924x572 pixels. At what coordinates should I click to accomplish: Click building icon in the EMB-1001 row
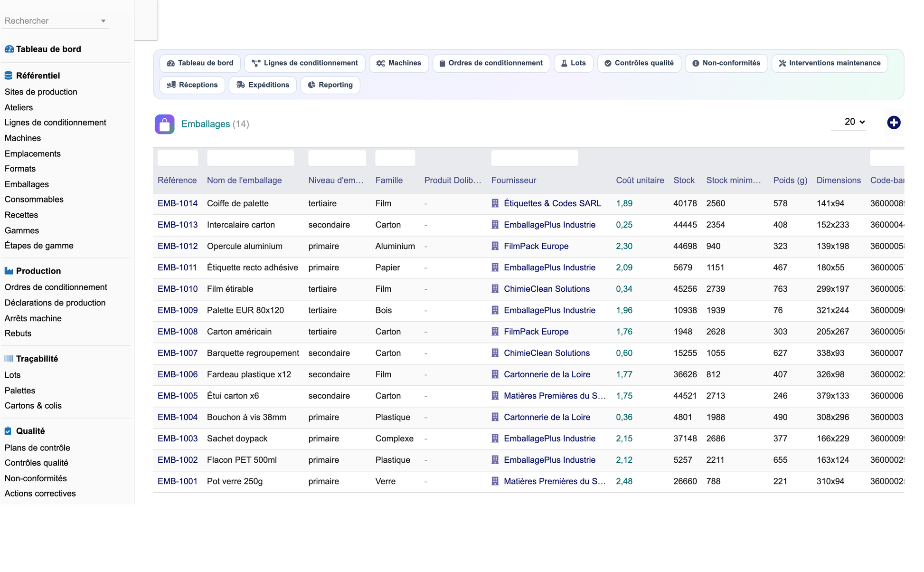495,481
